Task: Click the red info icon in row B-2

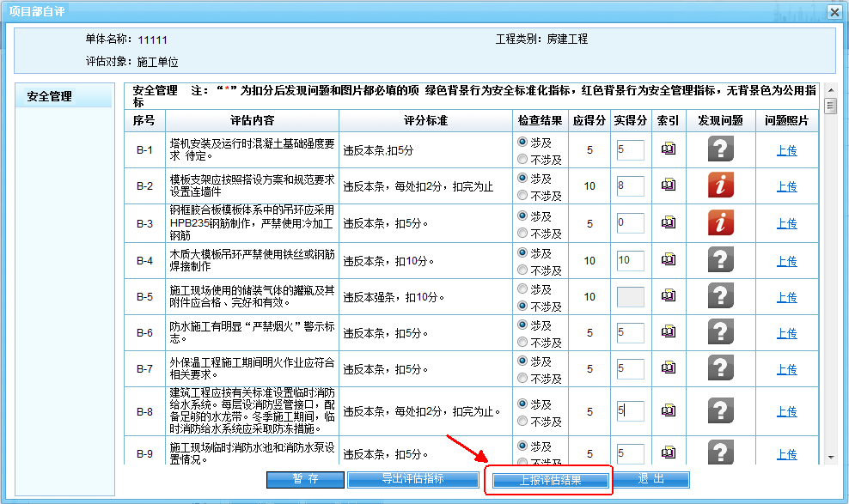Action: click(x=720, y=185)
